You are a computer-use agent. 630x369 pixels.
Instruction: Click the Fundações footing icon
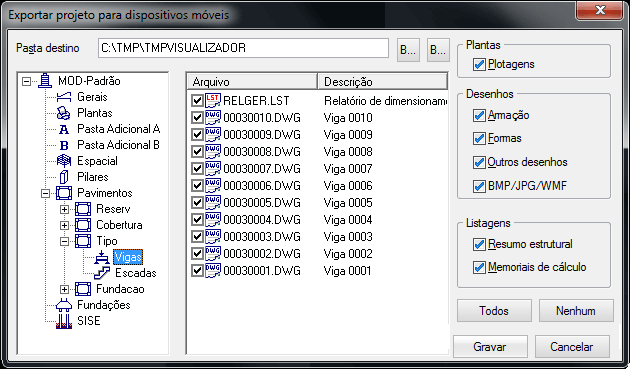coord(64,305)
